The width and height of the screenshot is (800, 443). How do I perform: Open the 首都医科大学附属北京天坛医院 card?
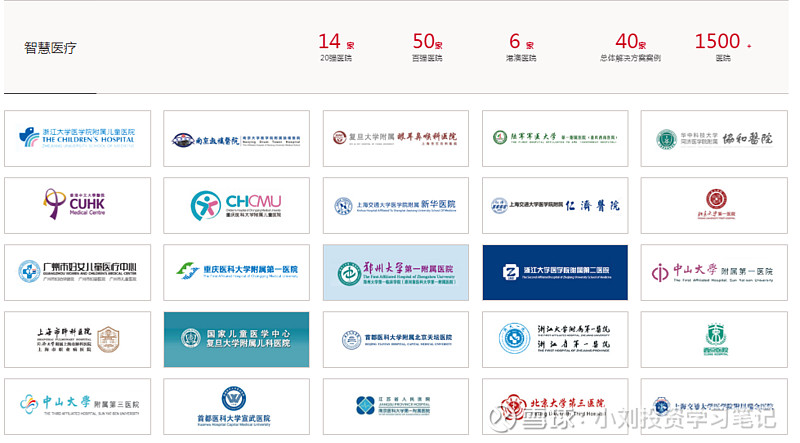tap(395, 340)
